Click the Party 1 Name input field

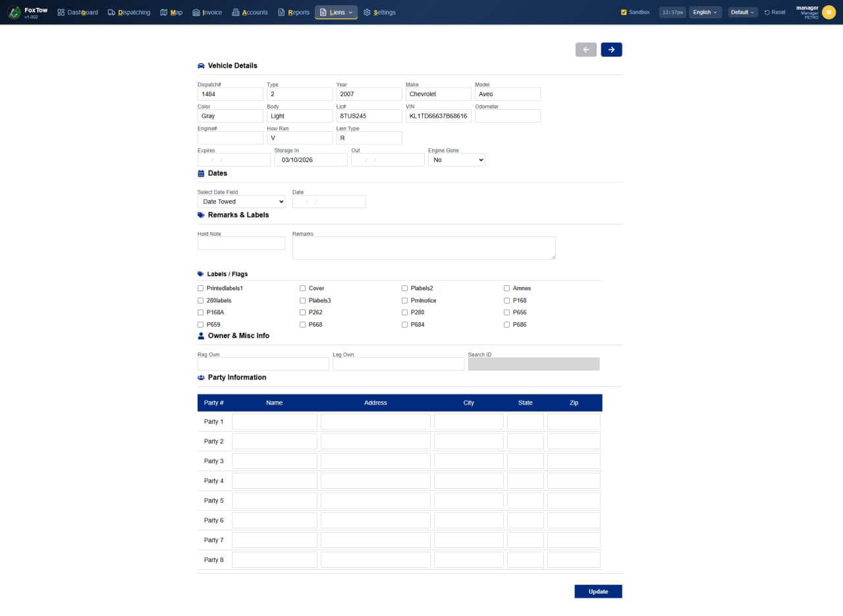(x=275, y=421)
